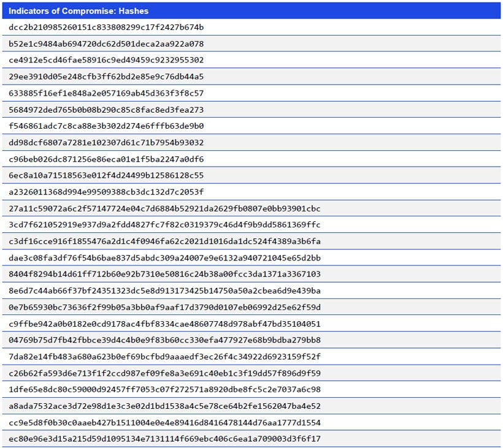Click the hash beginning with 633885f16ef1e848a2e
The height and width of the screenshot is (448, 503).
107,93
